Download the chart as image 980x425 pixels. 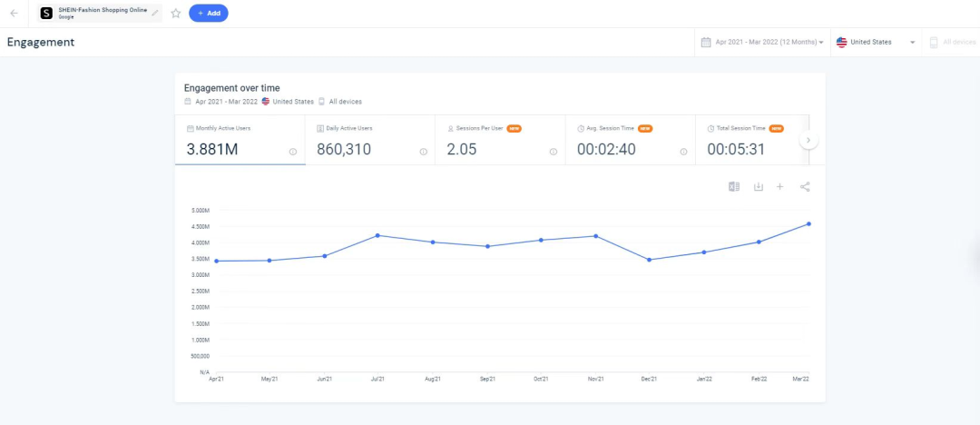(x=758, y=187)
